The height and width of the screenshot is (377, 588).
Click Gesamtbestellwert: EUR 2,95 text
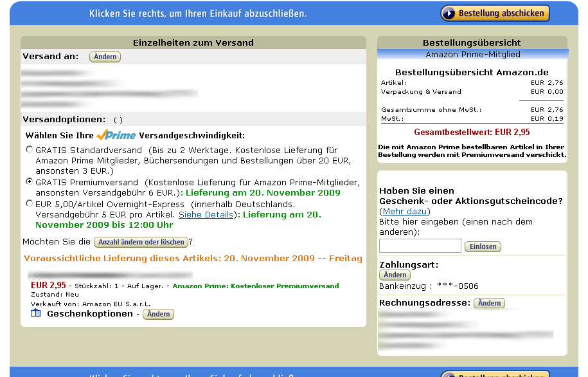[x=472, y=132]
